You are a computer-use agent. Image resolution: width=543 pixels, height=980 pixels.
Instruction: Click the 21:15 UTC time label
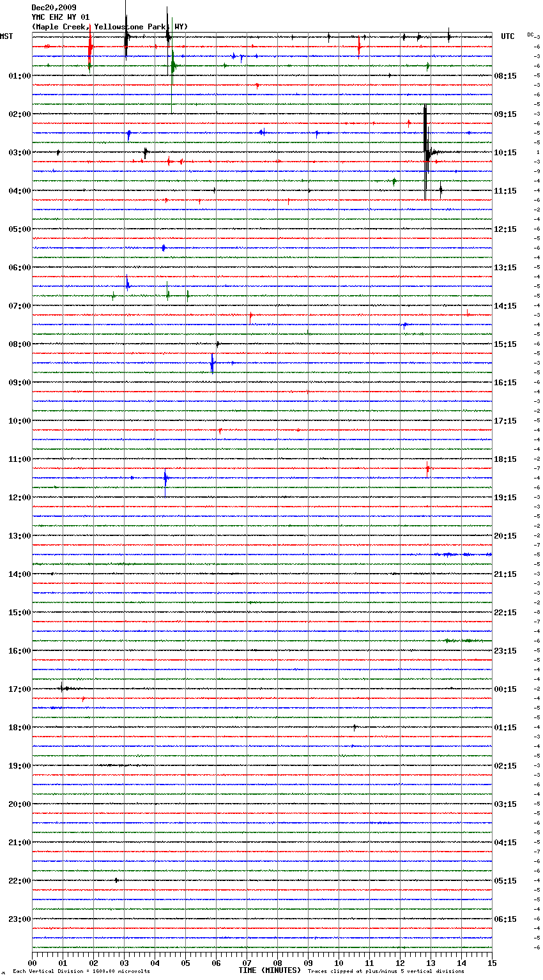click(x=505, y=574)
